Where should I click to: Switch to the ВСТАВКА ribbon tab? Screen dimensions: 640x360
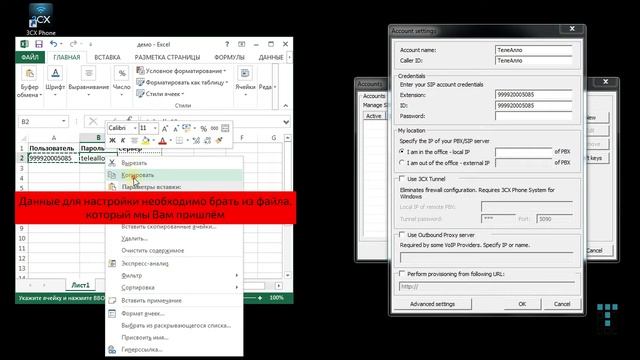point(107,57)
